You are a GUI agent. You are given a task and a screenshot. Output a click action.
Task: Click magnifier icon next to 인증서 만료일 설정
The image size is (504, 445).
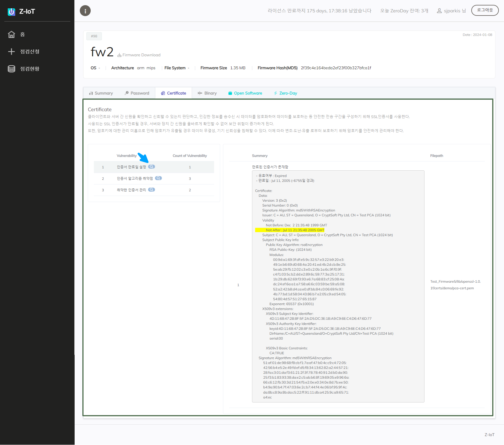point(152,167)
